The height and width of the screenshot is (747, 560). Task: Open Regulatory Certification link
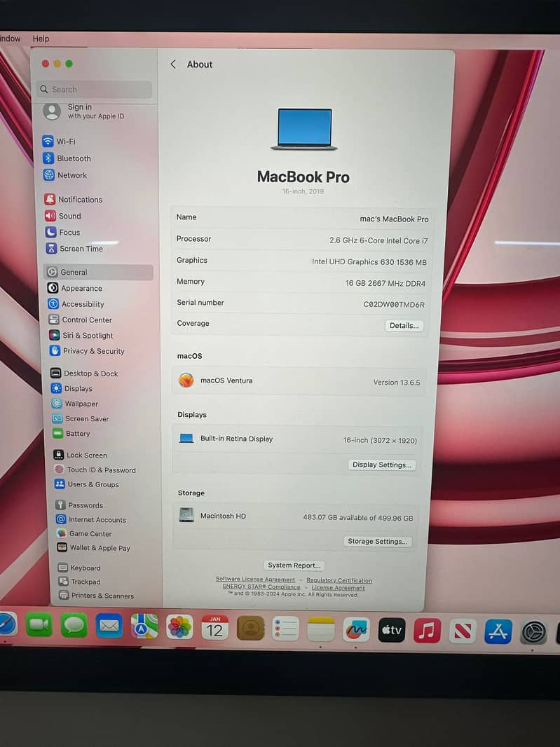click(x=339, y=580)
